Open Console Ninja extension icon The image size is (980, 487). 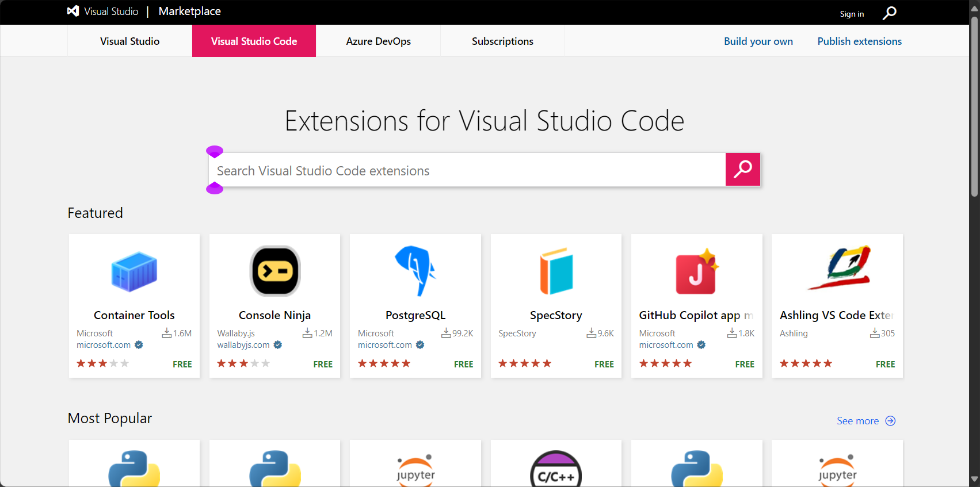275,271
